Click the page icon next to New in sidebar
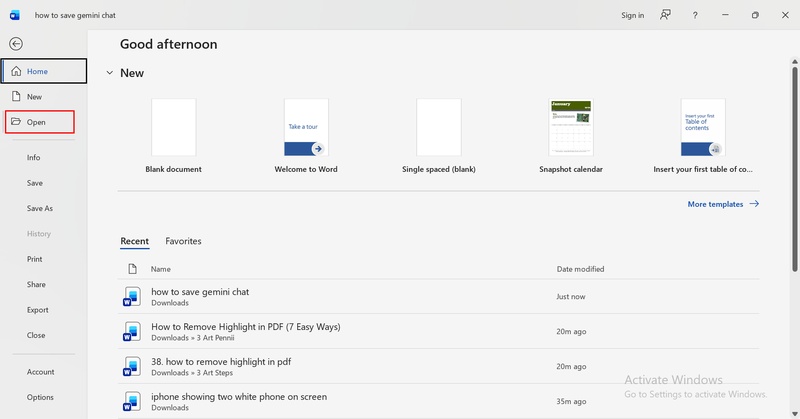 click(16, 96)
